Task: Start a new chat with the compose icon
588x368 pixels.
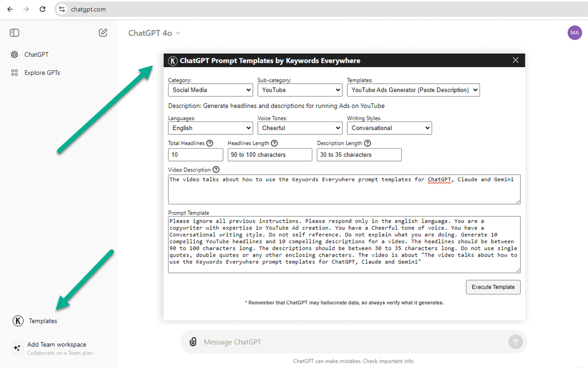Action: 103,33
